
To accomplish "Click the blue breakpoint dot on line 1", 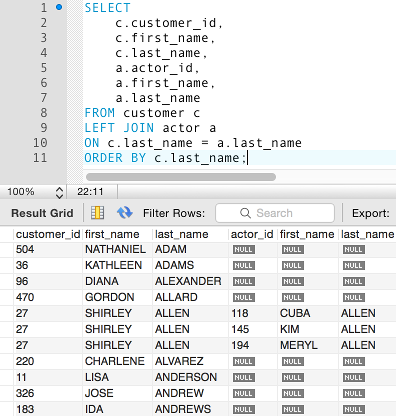I will coord(59,7).
